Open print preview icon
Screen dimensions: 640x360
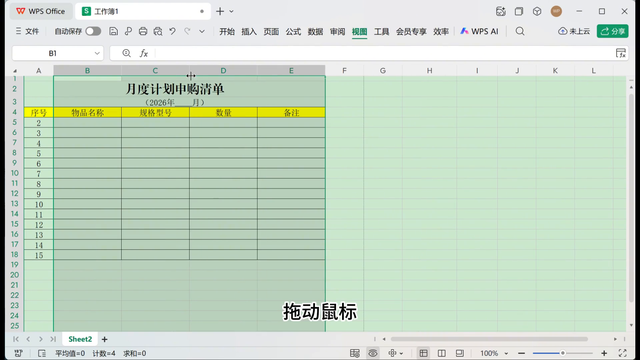(158, 31)
